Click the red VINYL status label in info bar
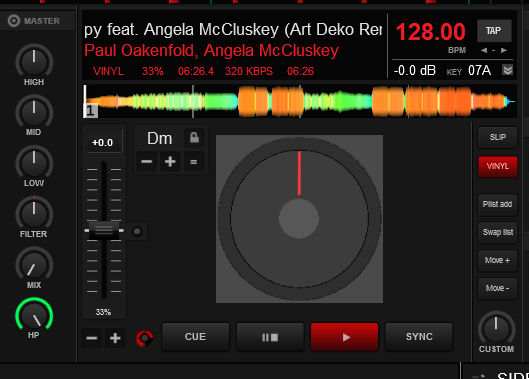The height and width of the screenshot is (379, 529). tap(108, 71)
